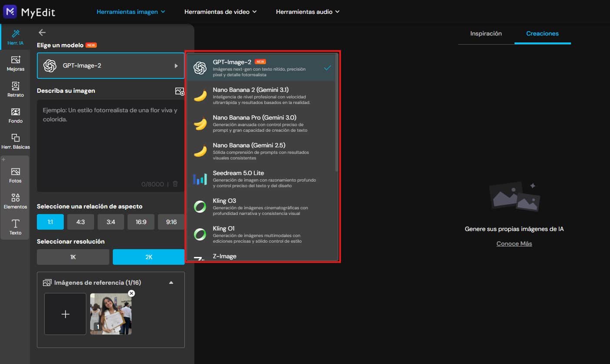Click the GPT-Image-2 logo in the dropdown list
This screenshot has width=610, height=364.
point(200,68)
